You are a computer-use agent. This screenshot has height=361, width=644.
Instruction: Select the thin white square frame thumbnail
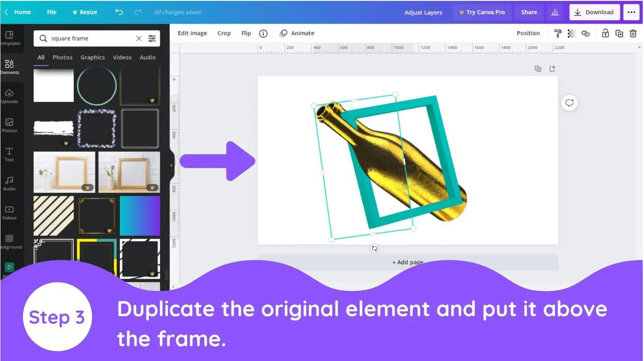[x=140, y=129]
